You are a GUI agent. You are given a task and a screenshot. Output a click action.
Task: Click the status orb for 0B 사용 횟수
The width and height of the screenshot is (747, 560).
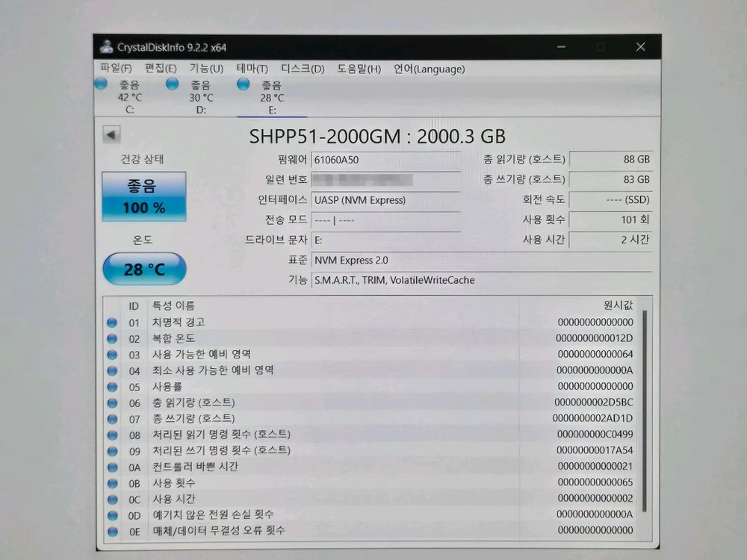click(x=113, y=483)
